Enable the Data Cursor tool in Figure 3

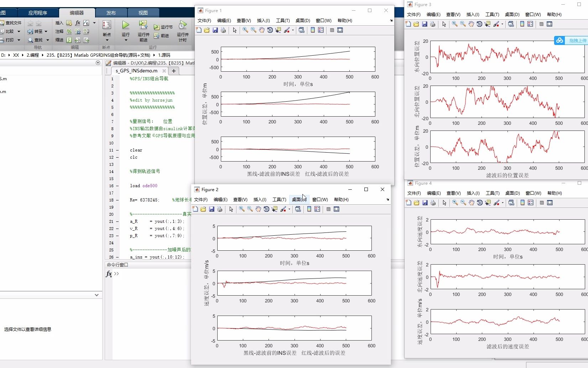[488, 24]
